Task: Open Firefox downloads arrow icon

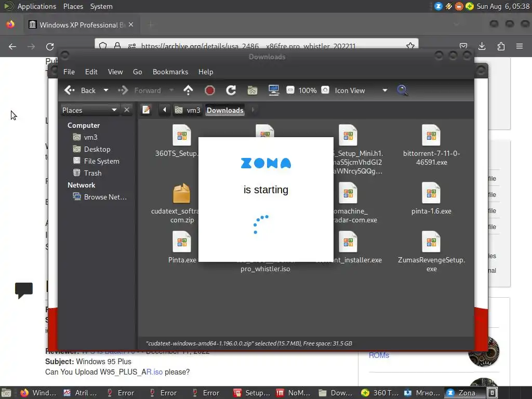Action: [482, 46]
